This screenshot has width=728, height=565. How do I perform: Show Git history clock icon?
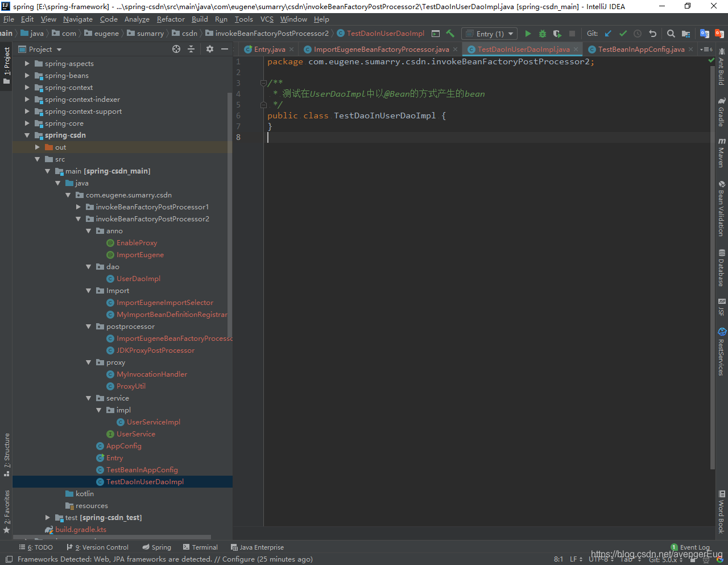pos(638,34)
